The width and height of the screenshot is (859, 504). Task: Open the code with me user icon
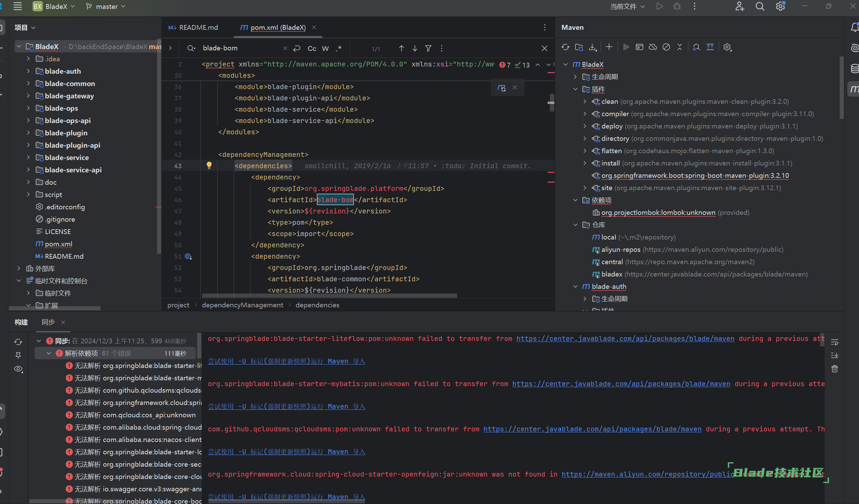[x=740, y=6]
